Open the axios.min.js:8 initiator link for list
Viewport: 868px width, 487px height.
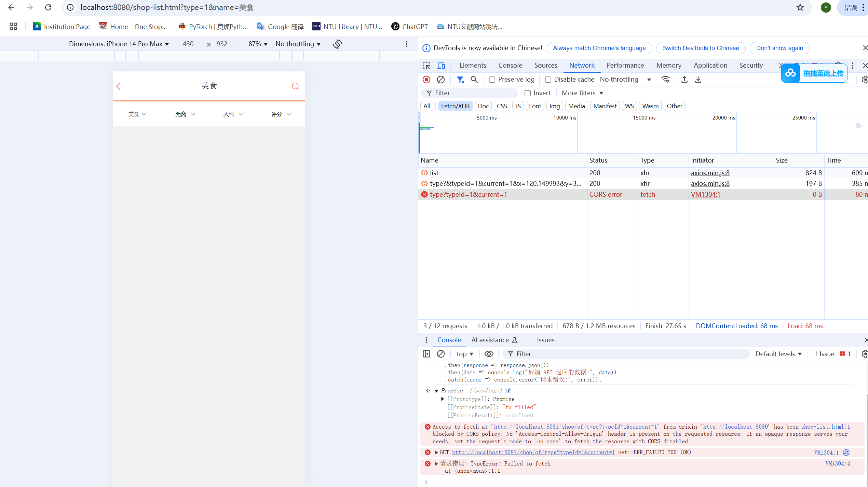tap(710, 173)
